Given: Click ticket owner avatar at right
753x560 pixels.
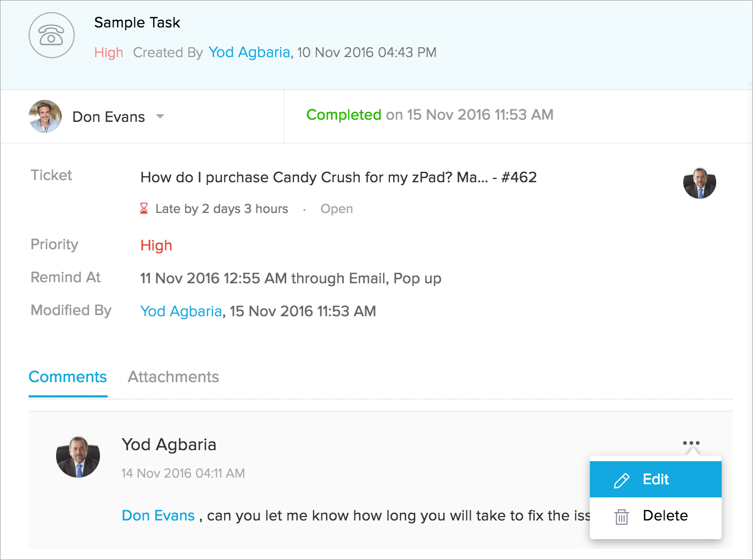Looking at the screenshot, I should click(x=699, y=183).
